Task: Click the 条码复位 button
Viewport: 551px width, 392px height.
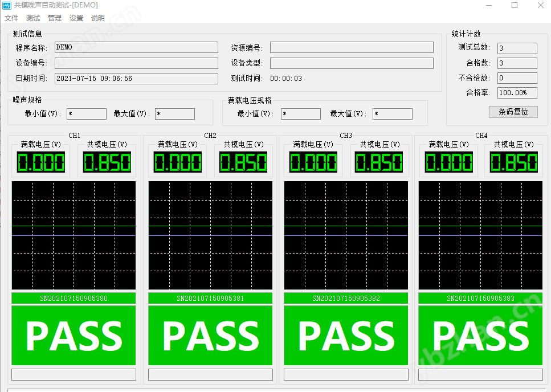Action: 513,112
